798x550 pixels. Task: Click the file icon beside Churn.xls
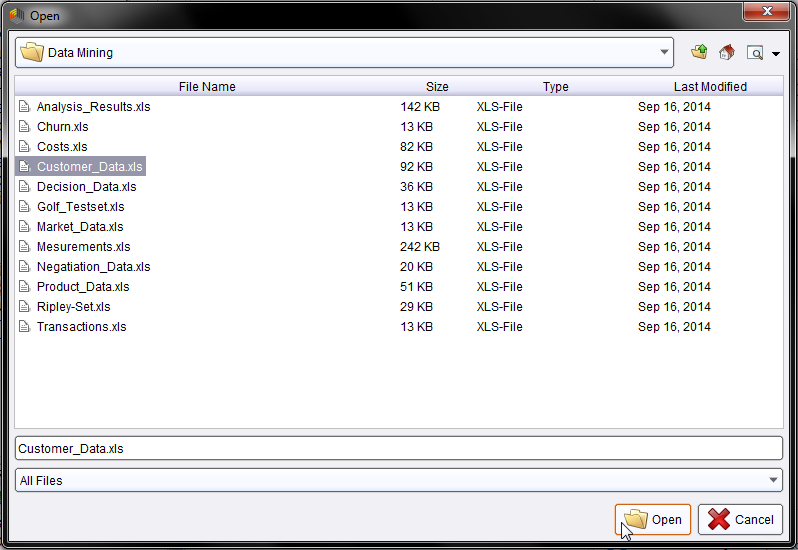[25, 127]
